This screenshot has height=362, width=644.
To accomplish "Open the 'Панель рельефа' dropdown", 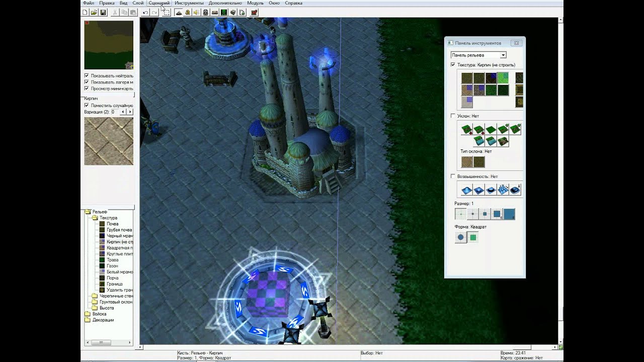I will 478,55.
